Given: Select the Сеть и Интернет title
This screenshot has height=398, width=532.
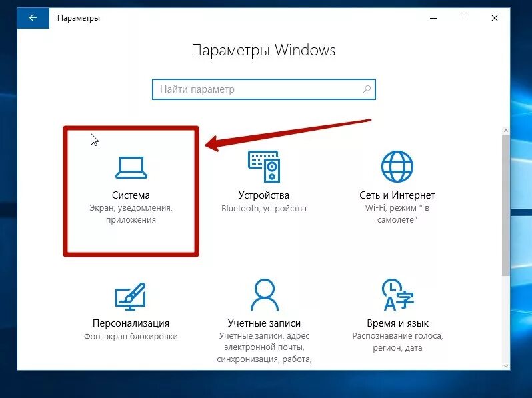Looking at the screenshot, I should point(397,195).
